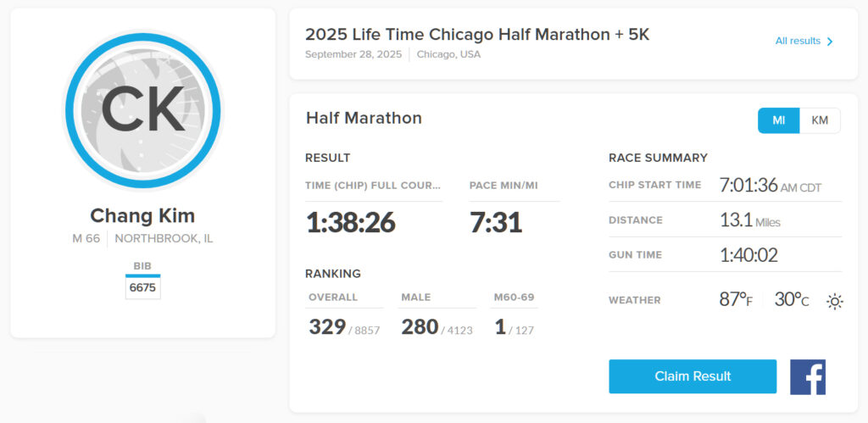868x423 pixels.
Task: Click the Half Marathon section heading
Action: (364, 118)
